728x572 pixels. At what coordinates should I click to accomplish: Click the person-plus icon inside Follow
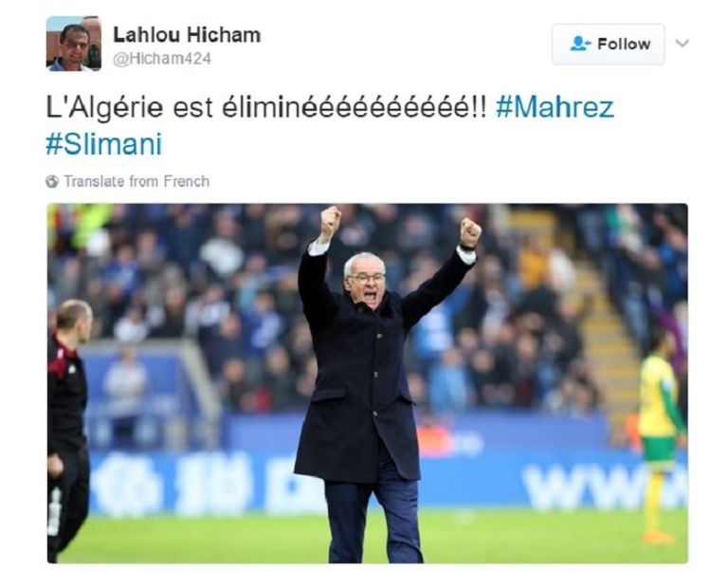580,44
